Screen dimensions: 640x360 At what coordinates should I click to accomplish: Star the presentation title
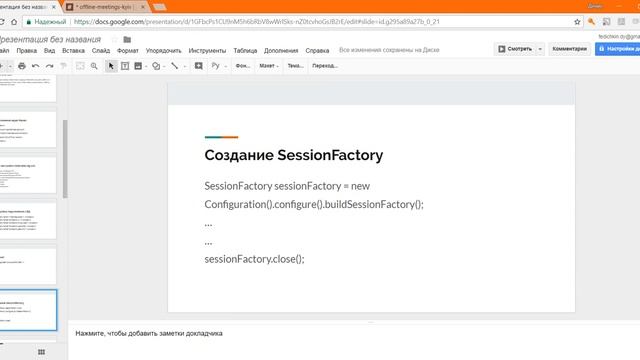115,40
